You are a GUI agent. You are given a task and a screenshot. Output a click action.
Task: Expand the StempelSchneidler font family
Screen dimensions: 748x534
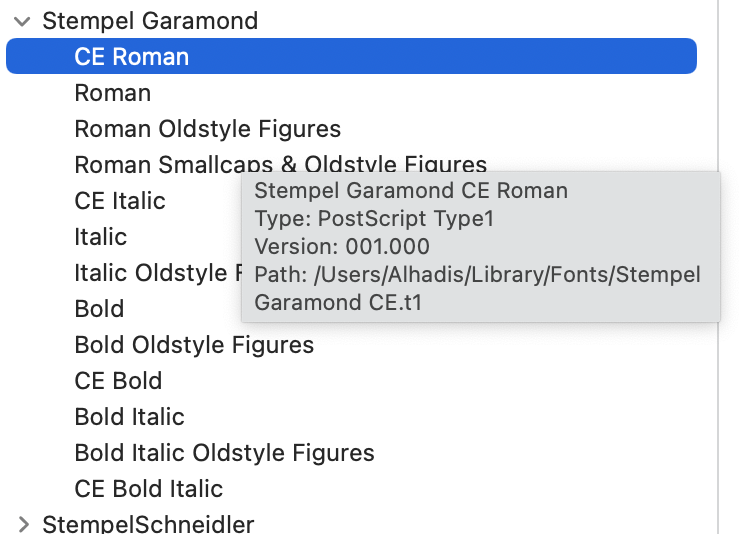(x=23, y=524)
